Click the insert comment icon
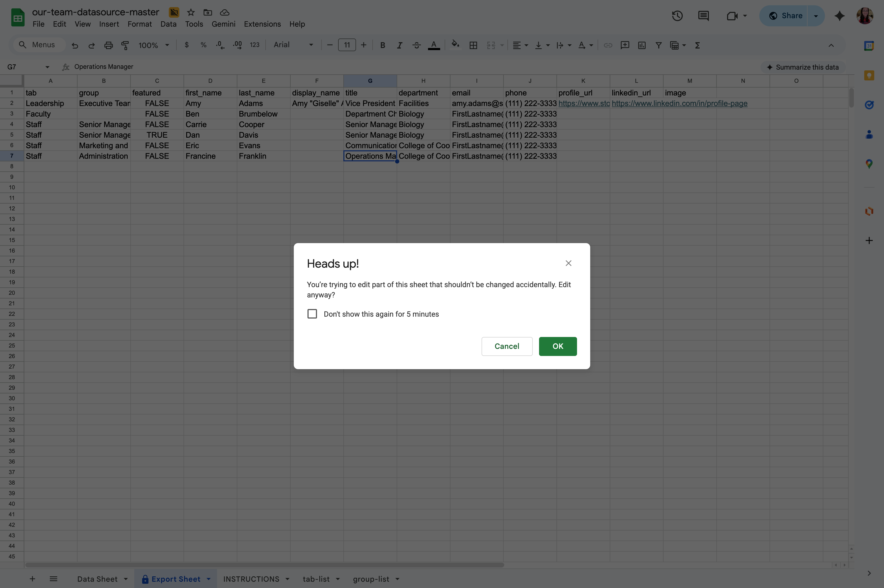884x588 pixels. (625, 45)
